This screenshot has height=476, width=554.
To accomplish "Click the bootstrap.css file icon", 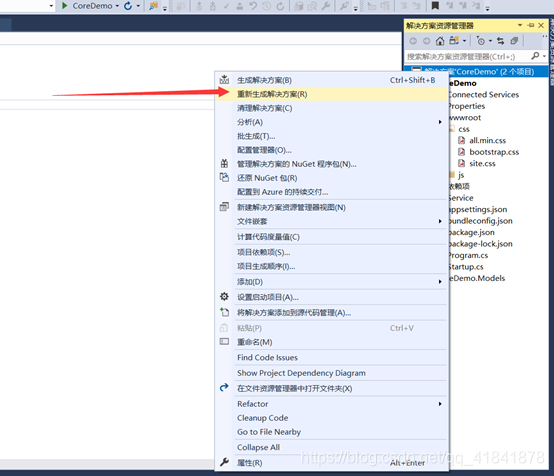I will click(461, 152).
